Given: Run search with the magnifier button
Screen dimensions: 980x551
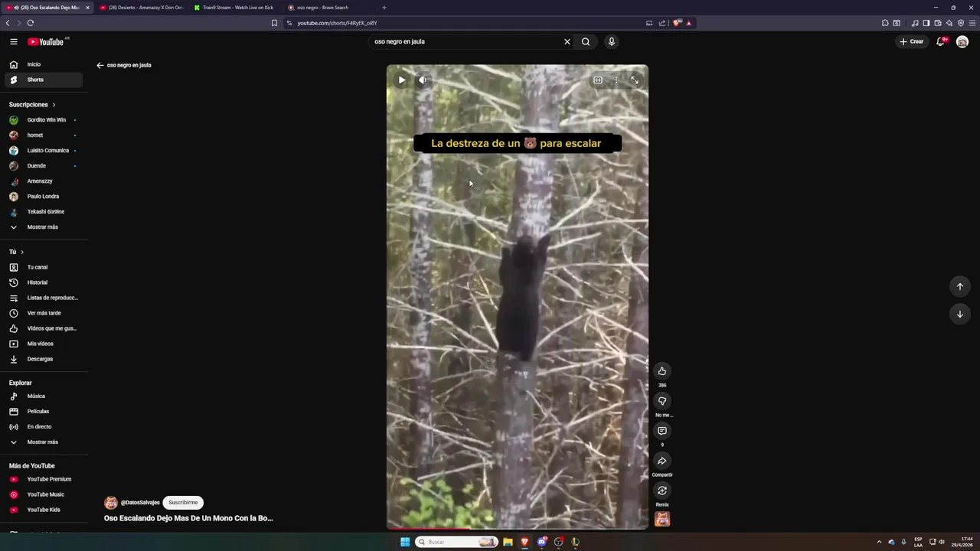Looking at the screenshot, I should [x=586, y=41].
